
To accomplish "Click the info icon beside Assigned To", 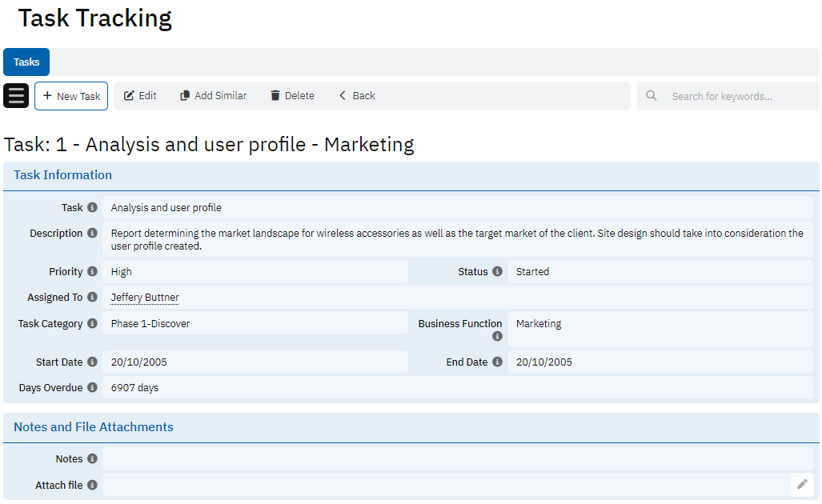I will click(92, 298).
